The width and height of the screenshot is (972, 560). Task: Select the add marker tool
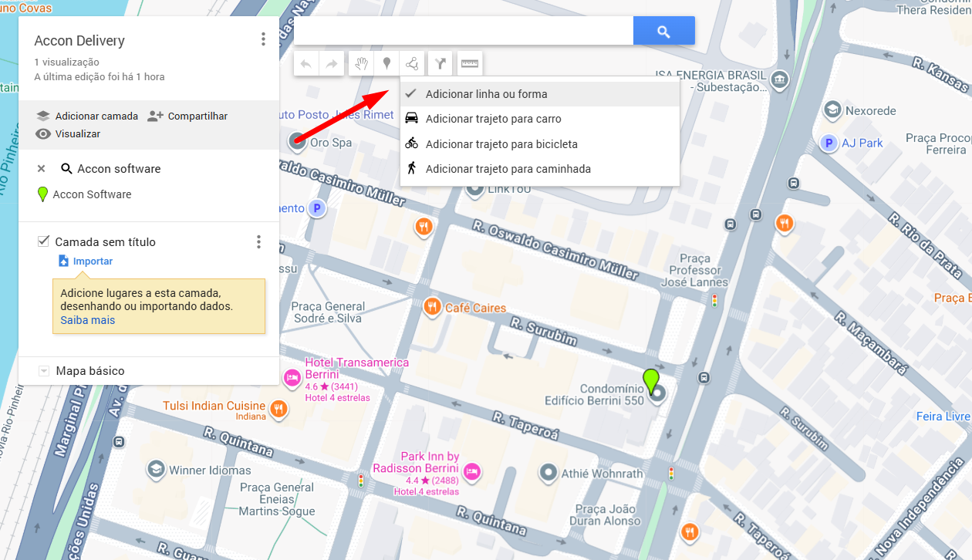click(386, 64)
